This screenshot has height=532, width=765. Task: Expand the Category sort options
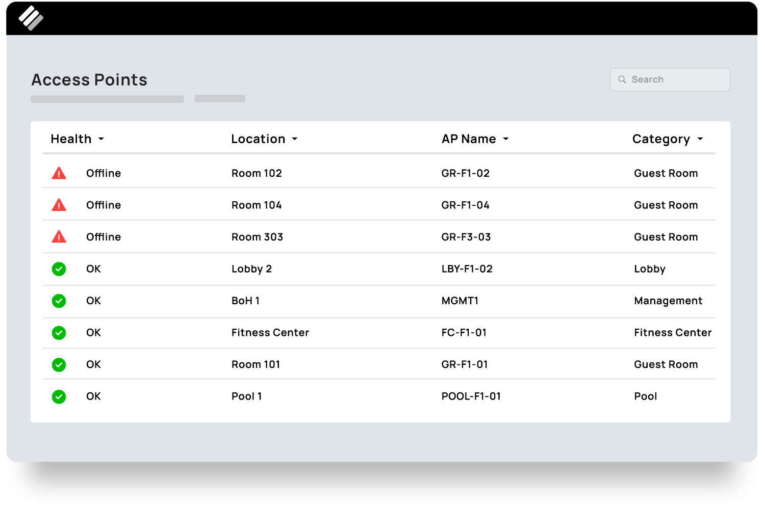[x=700, y=139]
